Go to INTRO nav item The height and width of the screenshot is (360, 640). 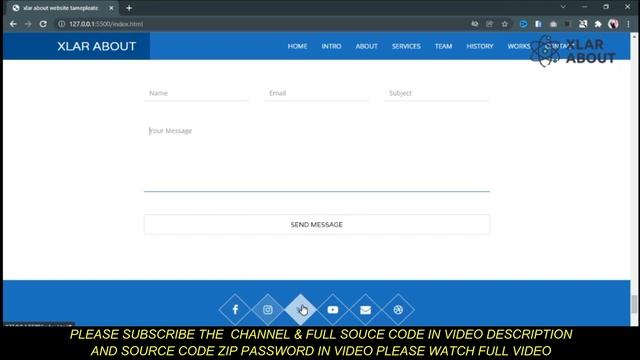click(331, 46)
